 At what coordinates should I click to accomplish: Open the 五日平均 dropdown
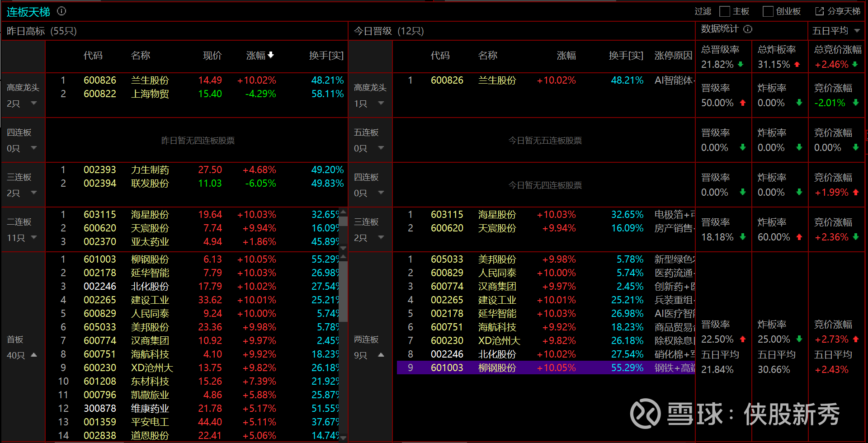[x=836, y=31]
